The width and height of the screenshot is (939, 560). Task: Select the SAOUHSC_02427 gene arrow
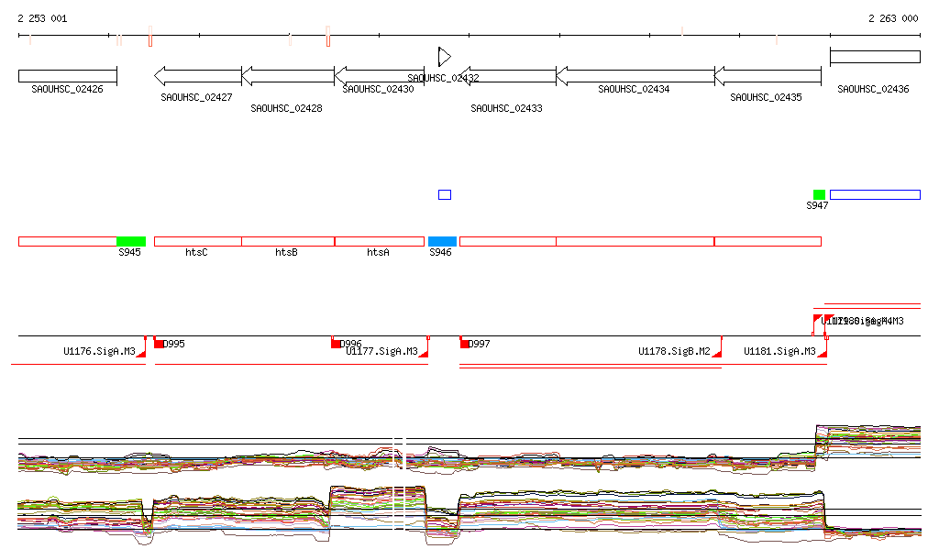[x=197, y=75]
